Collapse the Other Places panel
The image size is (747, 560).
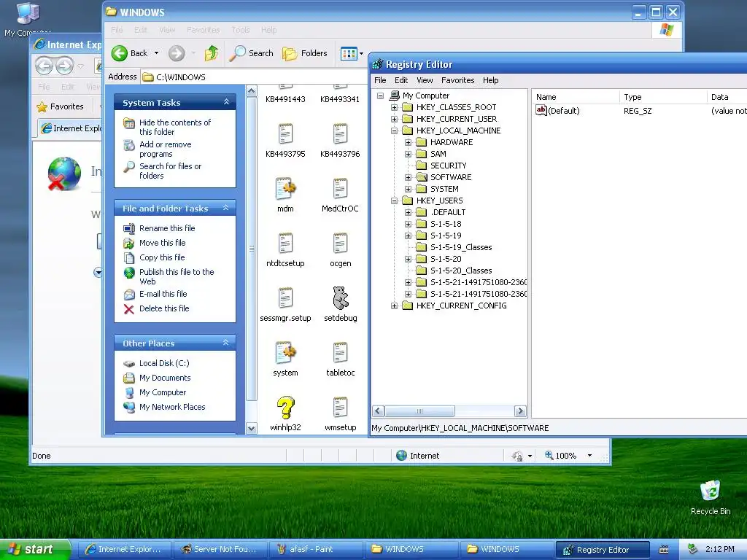click(x=226, y=343)
